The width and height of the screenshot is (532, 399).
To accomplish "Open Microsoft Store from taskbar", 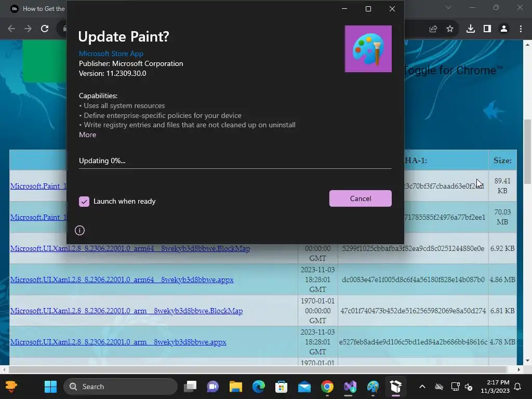I will click(281, 387).
